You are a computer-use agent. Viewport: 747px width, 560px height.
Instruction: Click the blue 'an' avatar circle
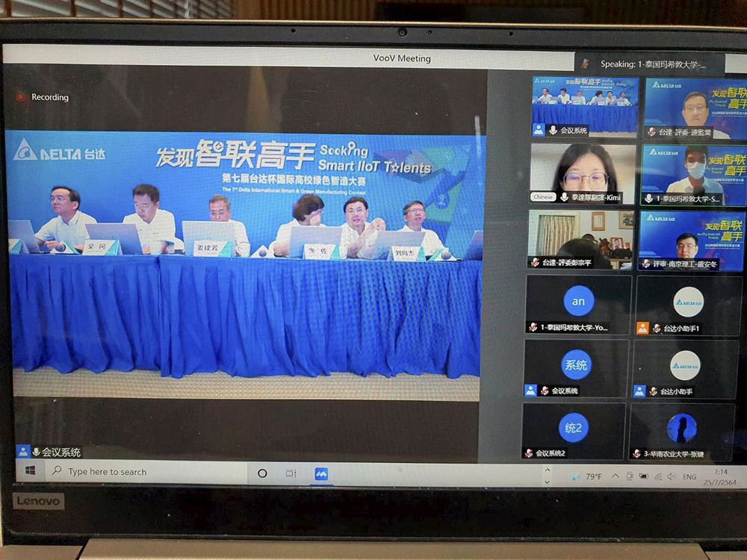[x=578, y=302]
